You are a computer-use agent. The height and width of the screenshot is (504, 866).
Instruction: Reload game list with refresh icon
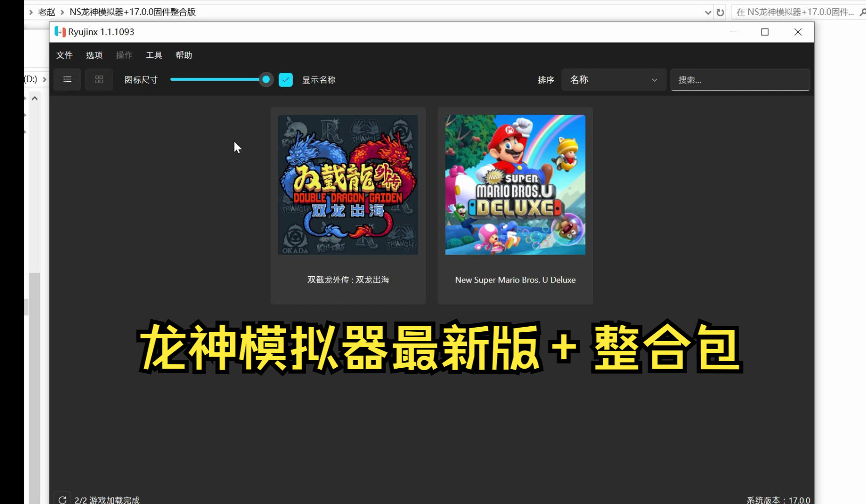[x=63, y=500]
